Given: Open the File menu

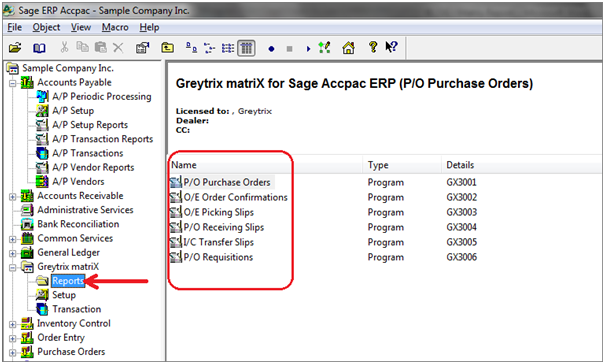Looking at the screenshot, I should [x=15, y=27].
